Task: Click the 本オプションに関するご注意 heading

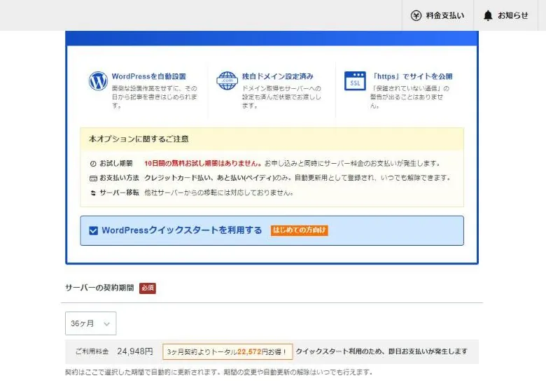Action: tap(139, 139)
